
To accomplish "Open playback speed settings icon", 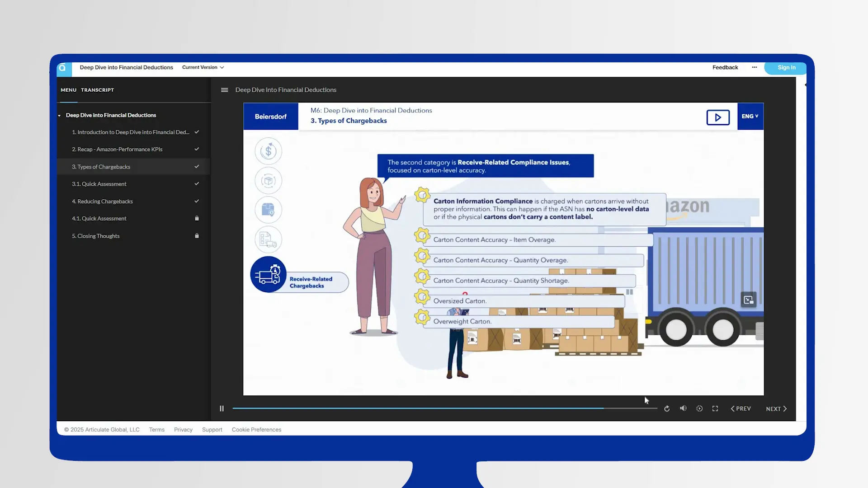I will click(699, 408).
